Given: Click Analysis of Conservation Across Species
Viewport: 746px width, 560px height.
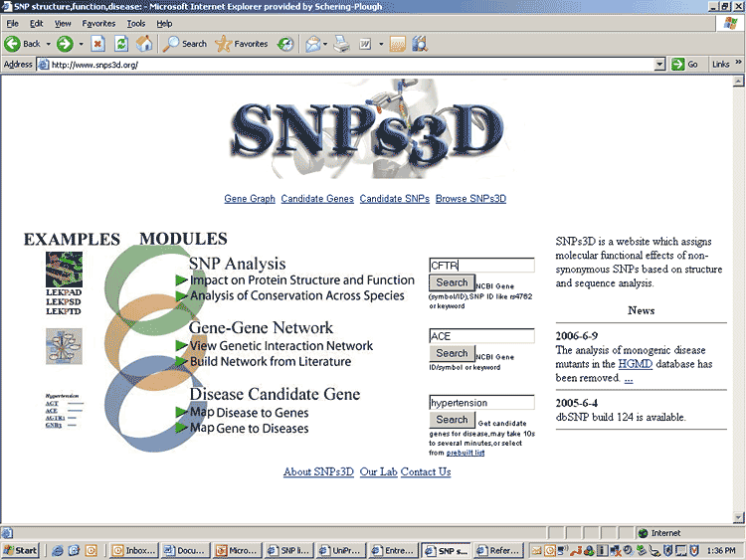Looking at the screenshot, I should coord(296,296).
